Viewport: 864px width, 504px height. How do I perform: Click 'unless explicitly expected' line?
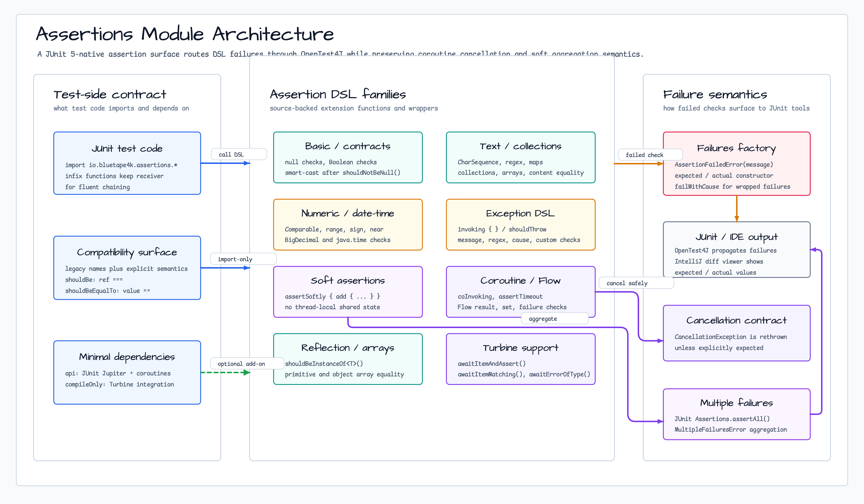point(719,348)
